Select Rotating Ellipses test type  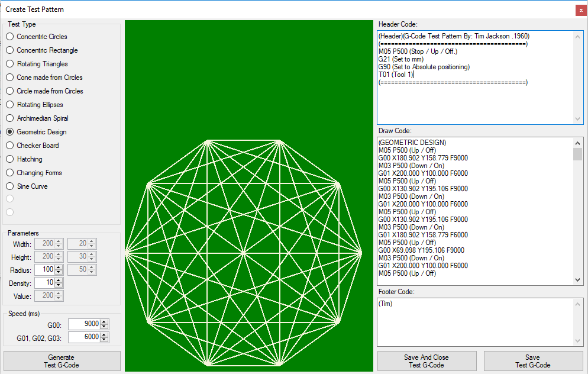(x=34, y=104)
